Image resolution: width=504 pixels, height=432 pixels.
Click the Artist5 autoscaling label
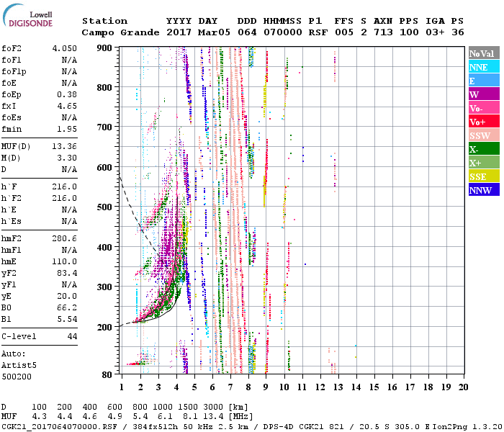coord(19,366)
